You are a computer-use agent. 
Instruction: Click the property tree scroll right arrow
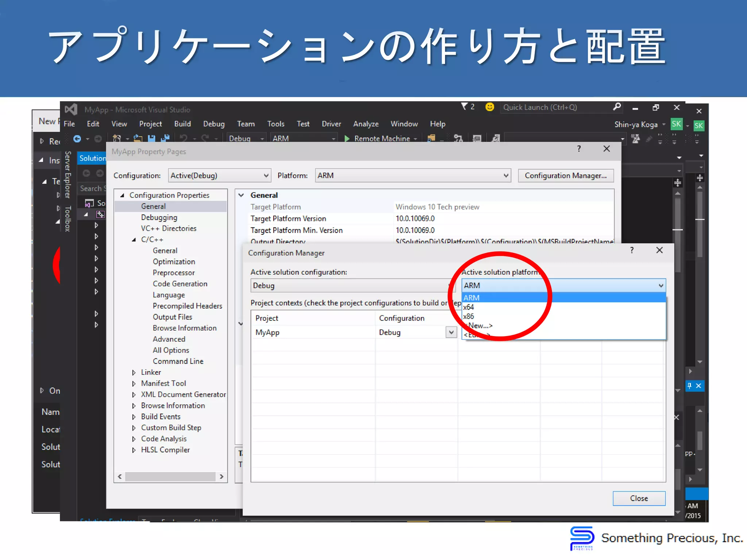221,477
